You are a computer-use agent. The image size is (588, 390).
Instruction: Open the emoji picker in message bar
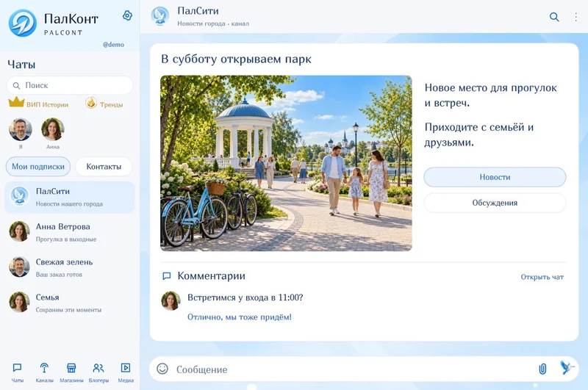point(162,369)
